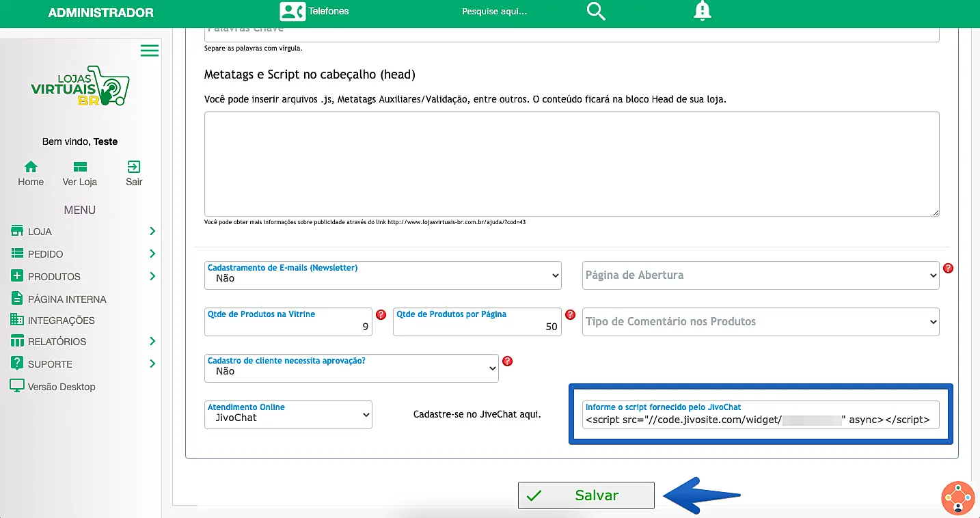Click help icon next to Qtde de Produtos na Vitrine
The height and width of the screenshot is (518, 980).
click(381, 315)
